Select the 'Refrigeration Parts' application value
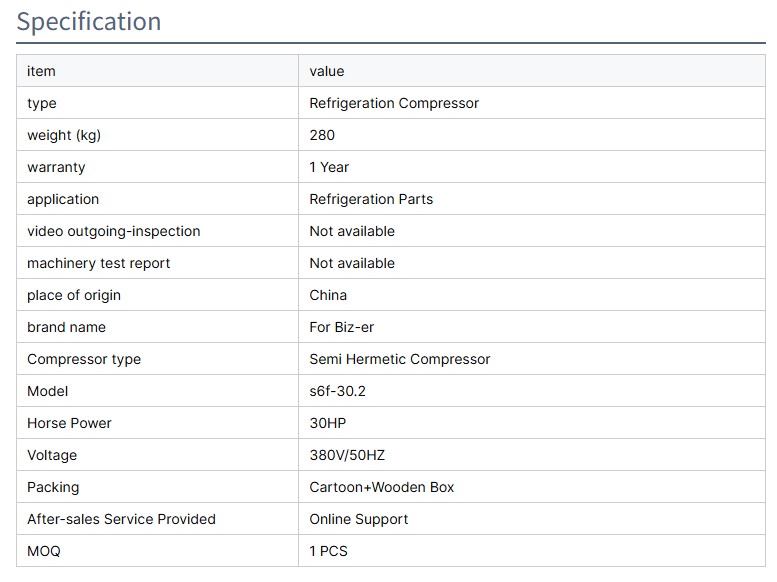 (371, 199)
